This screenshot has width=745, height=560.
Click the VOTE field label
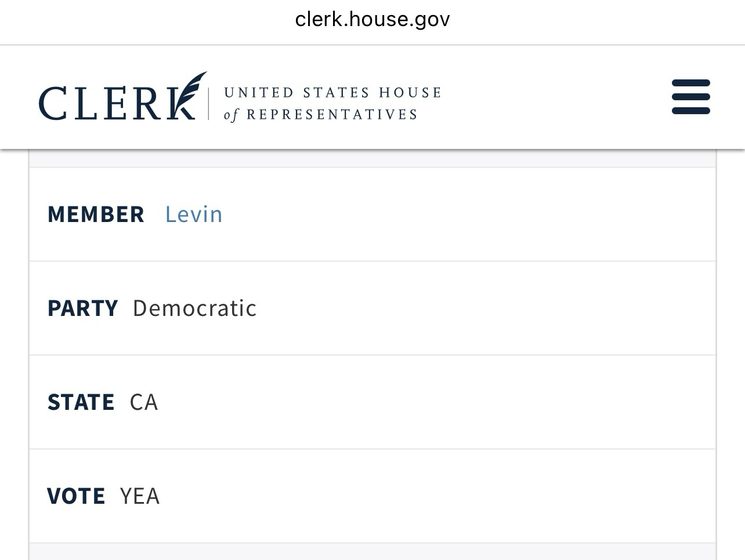(76, 496)
